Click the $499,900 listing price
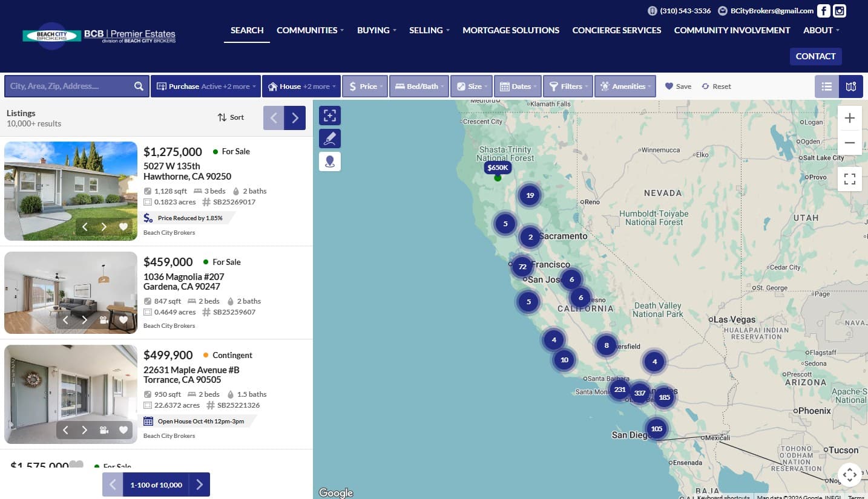Screen dimensions: 868x499 point(168,355)
